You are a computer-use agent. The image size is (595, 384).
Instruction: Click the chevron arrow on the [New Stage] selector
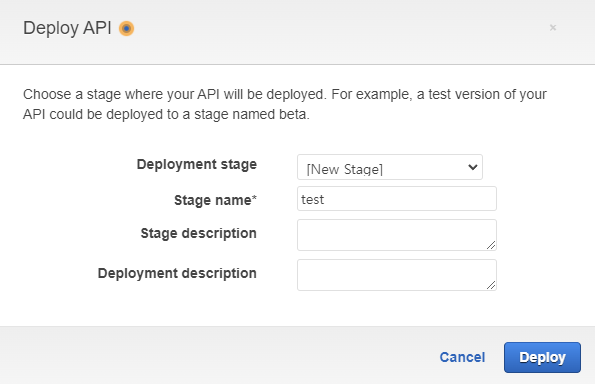pos(472,167)
